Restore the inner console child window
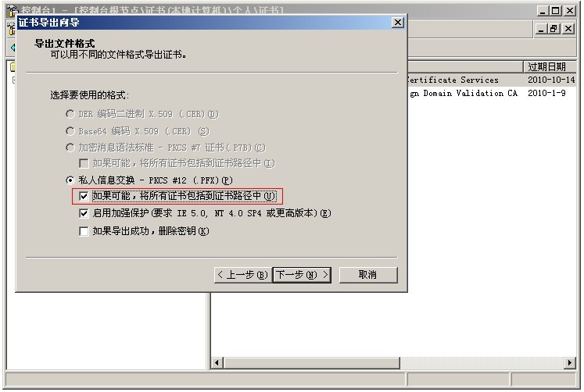The image size is (584, 392). point(554,29)
